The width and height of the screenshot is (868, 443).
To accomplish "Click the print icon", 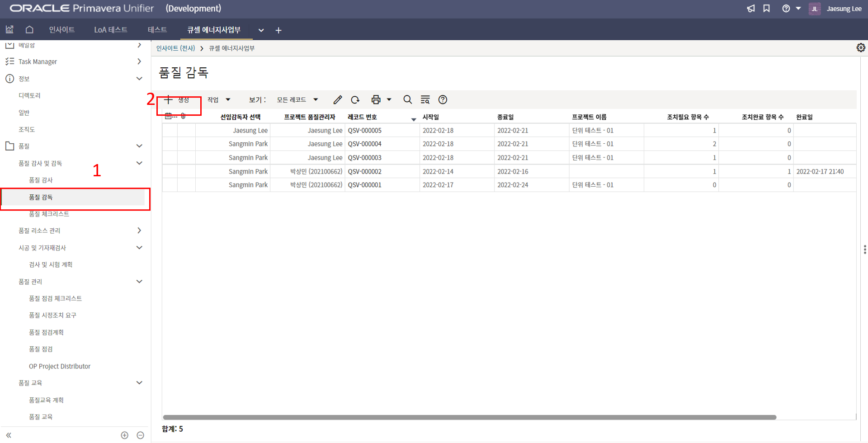I will pos(376,100).
